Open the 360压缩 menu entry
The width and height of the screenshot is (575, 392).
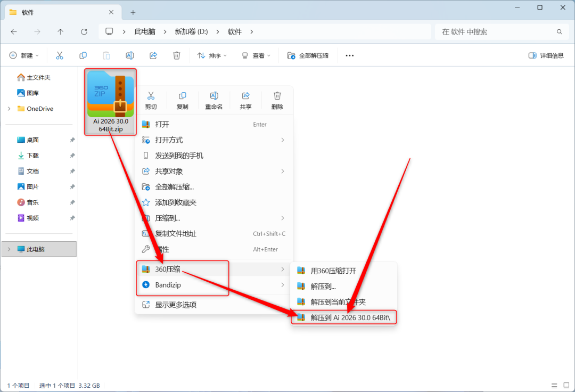tap(214, 269)
